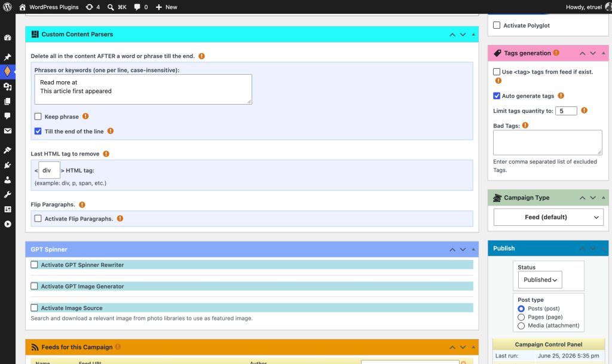Open Appearance brush icon in sidebar
Viewport: 612px width, 364px height.
(x=7, y=150)
